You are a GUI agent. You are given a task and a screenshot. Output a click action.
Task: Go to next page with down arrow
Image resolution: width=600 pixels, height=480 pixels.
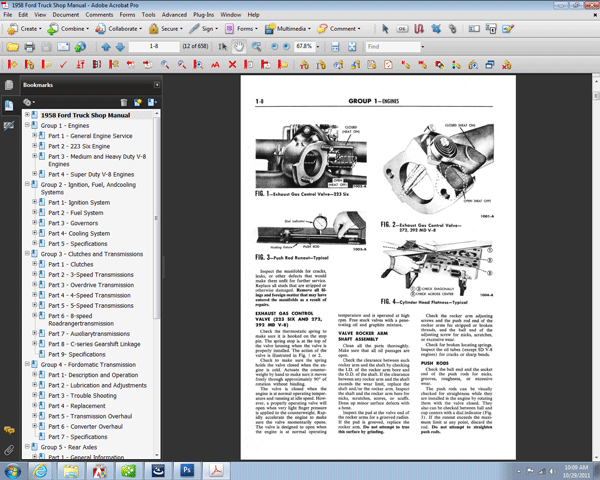tap(120, 47)
